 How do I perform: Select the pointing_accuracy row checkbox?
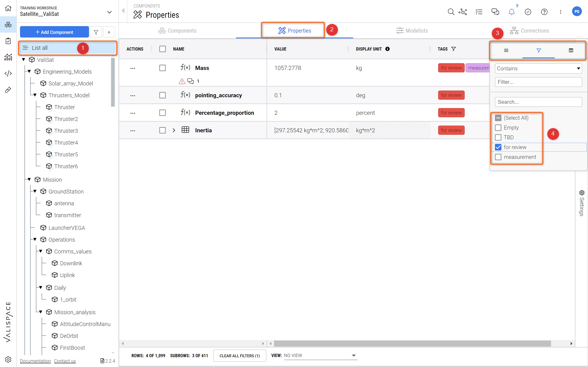(x=162, y=95)
